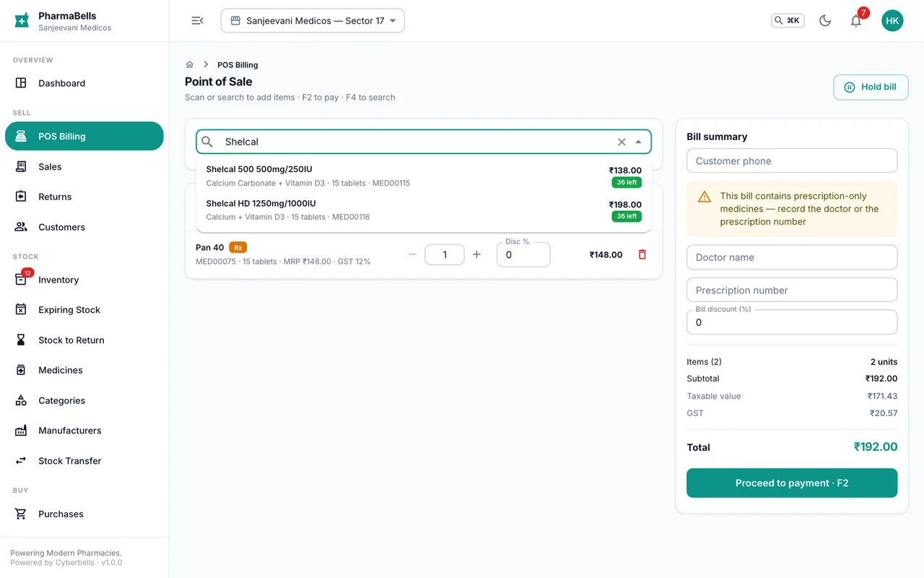This screenshot has width=924, height=578.
Task: Click the Hold bill button
Action: [x=871, y=87]
